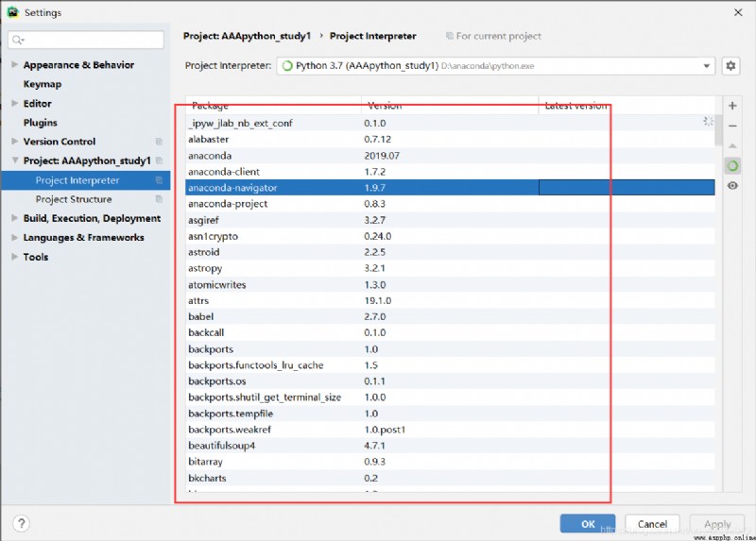
Task: Select the bitarray package row
Action: point(450,462)
